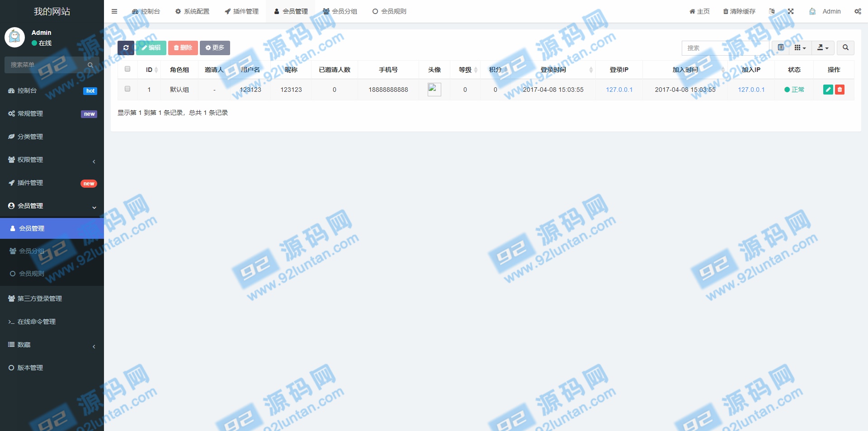
Task: Open the 更多 dropdown button
Action: coord(215,47)
